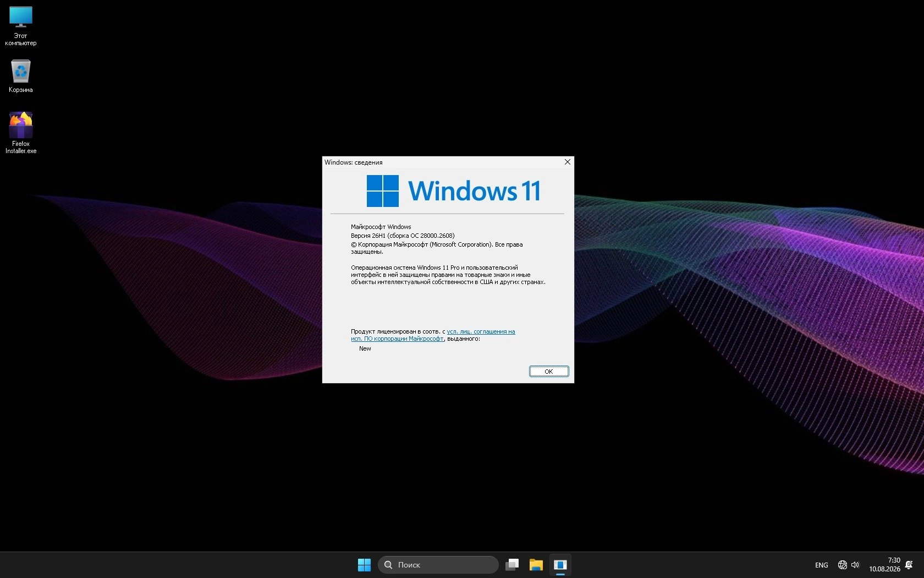Click the 'Майкрософт Windows' text line
924x578 pixels.
tap(381, 227)
